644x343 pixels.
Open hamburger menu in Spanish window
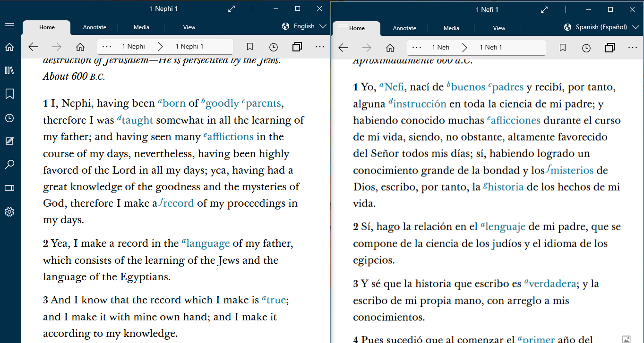pyautogui.click(x=343, y=26)
